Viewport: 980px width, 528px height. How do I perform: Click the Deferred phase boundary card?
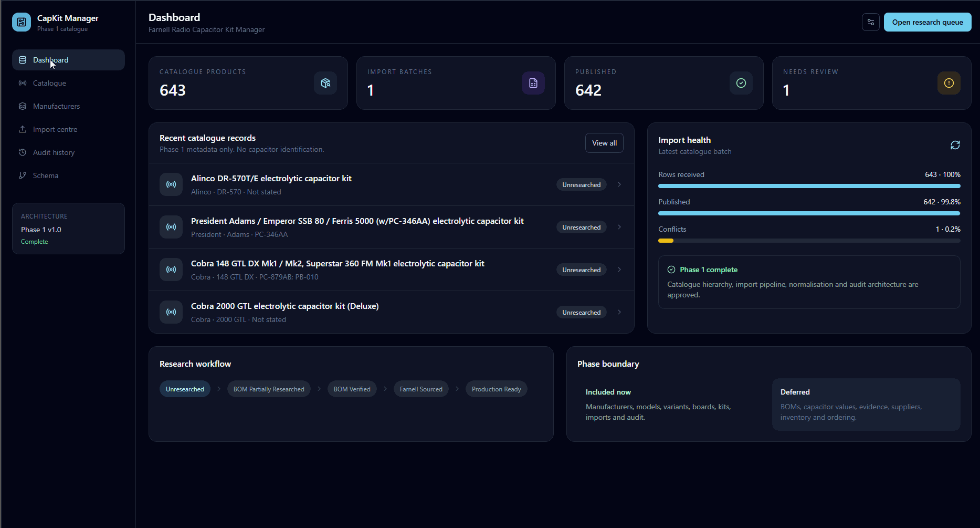866,405
